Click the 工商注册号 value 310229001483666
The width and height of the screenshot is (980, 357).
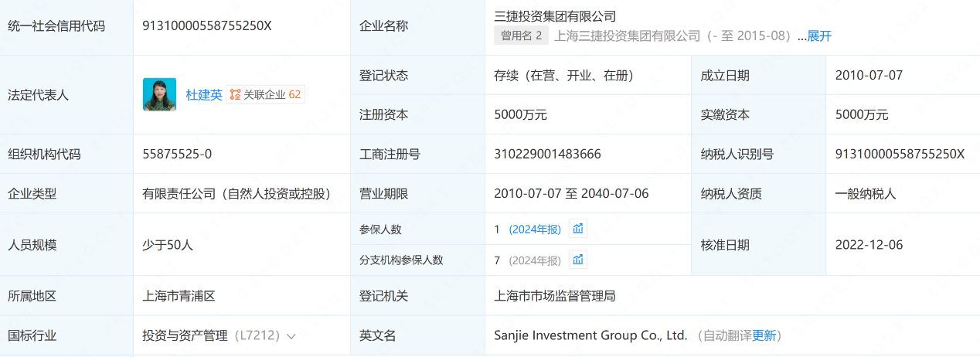(547, 154)
